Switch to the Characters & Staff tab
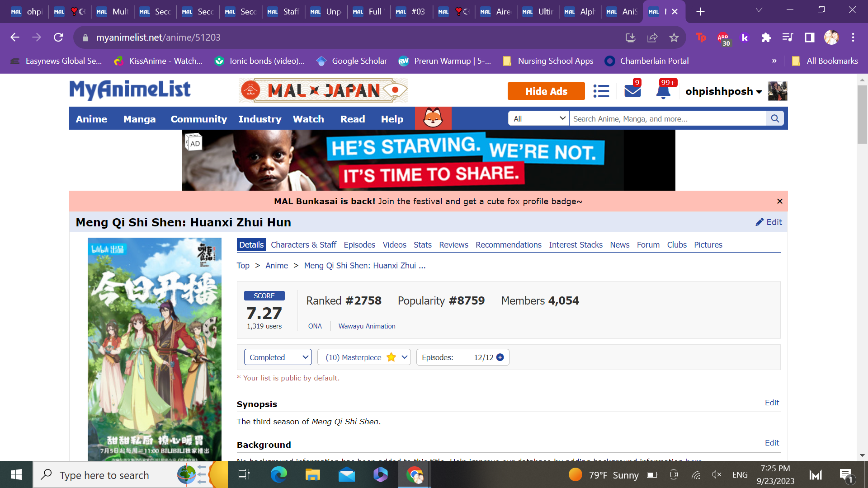Viewport: 868px width, 488px height. (x=303, y=245)
